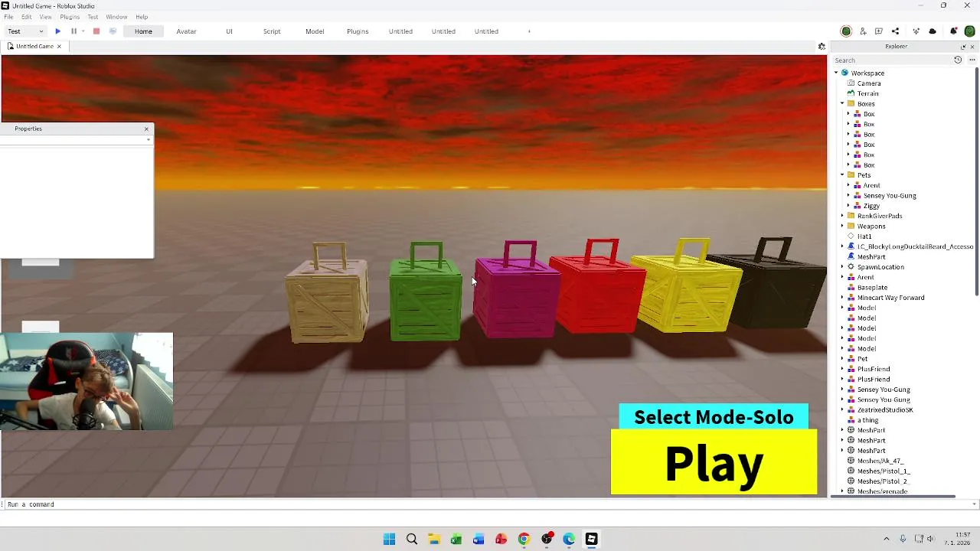This screenshot has width=980, height=551.
Task: Open the Model ribbon tab
Action: [x=315, y=31]
